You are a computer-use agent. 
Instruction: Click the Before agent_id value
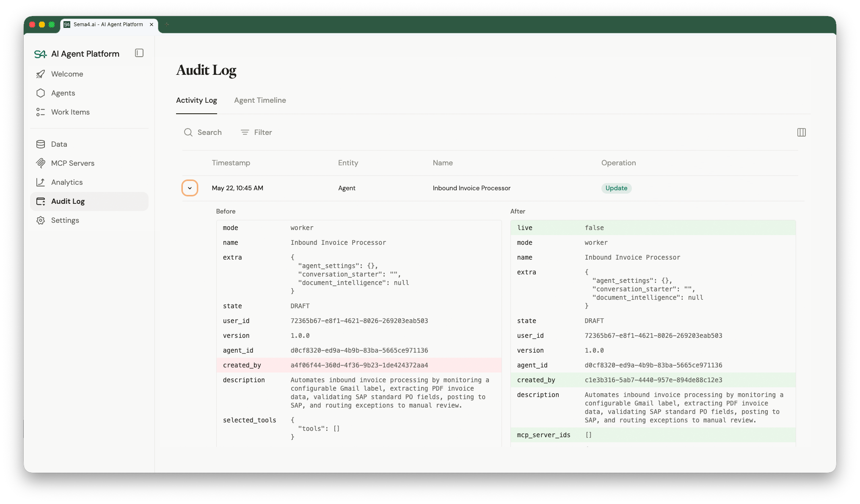[x=359, y=351]
